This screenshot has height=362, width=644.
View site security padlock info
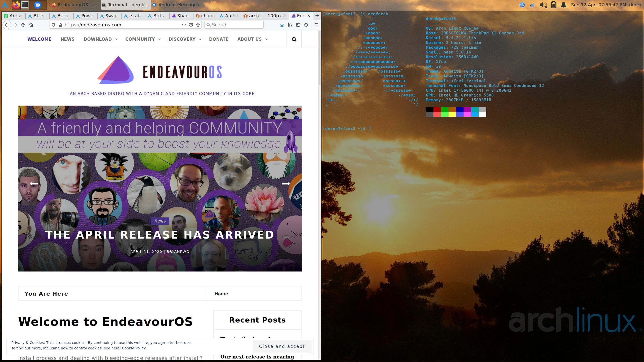pos(60,25)
